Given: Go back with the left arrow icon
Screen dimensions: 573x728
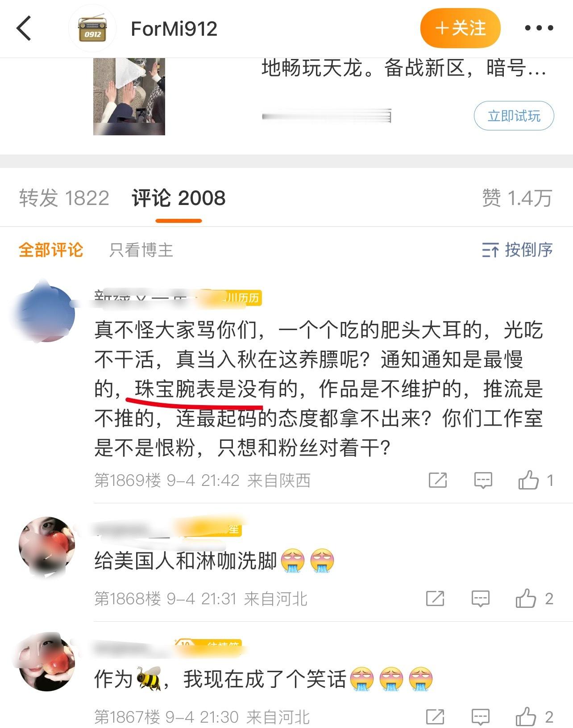Looking at the screenshot, I should click(24, 28).
